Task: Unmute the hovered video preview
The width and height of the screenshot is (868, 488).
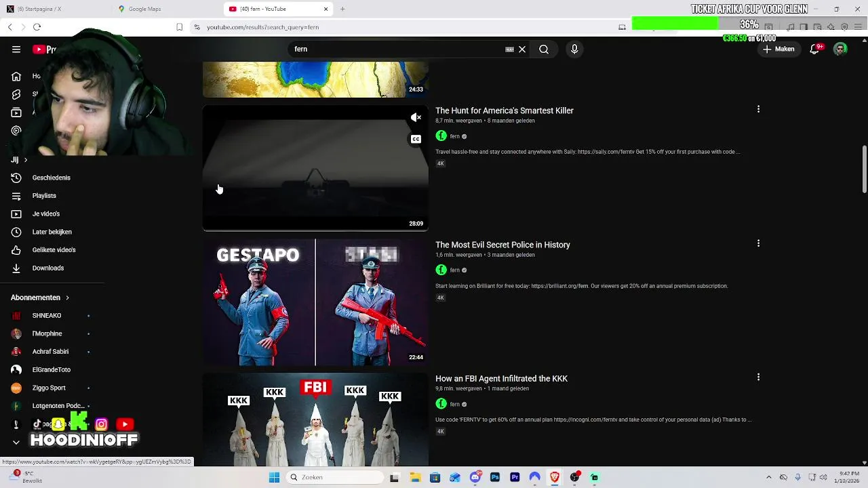Action: point(416,118)
